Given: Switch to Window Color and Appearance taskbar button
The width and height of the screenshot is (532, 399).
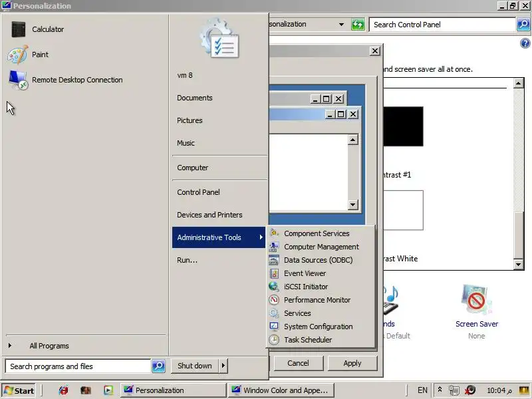Looking at the screenshot, I should [x=281, y=390].
